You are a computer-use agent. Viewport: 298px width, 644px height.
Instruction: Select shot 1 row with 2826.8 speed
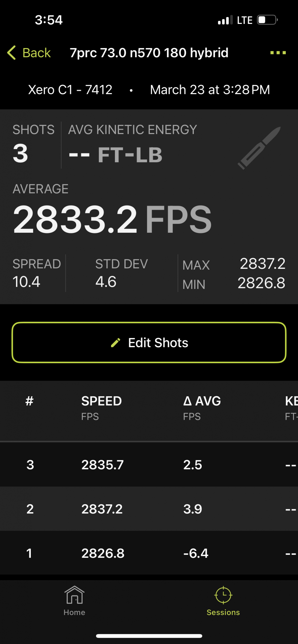149,553
